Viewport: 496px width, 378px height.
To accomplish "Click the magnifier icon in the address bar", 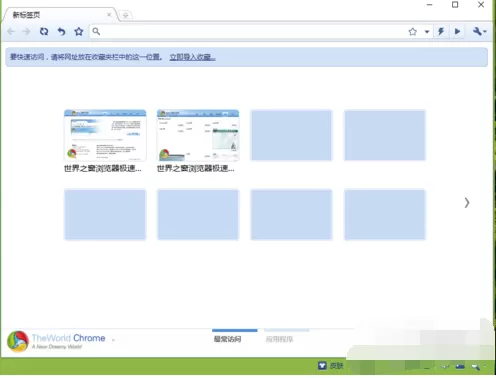I will [96, 31].
